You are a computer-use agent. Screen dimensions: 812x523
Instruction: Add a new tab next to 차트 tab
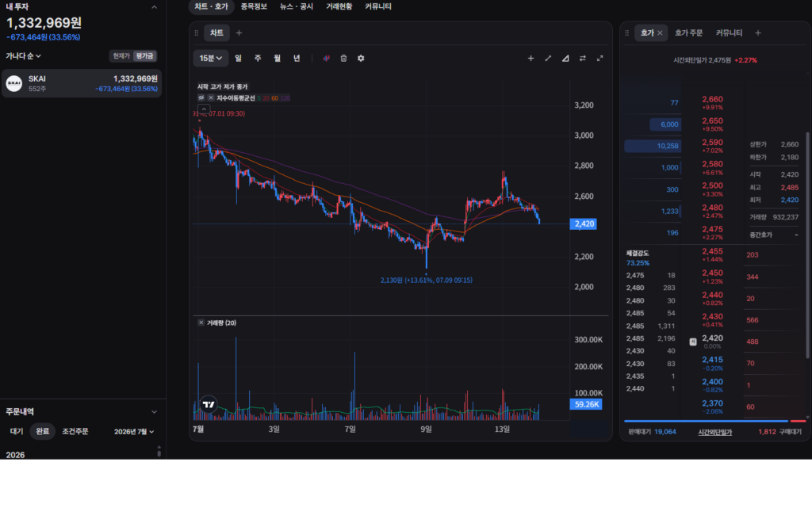coord(239,33)
